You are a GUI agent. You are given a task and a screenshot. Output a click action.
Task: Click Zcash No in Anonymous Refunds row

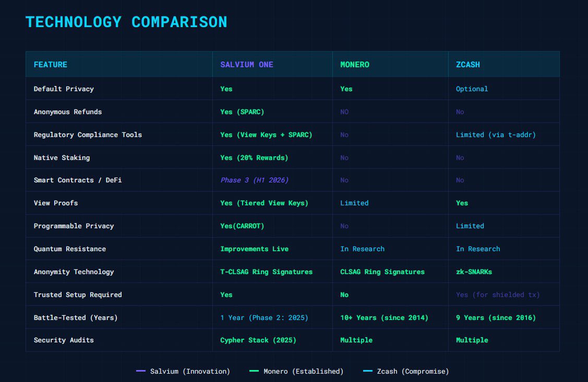460,112
